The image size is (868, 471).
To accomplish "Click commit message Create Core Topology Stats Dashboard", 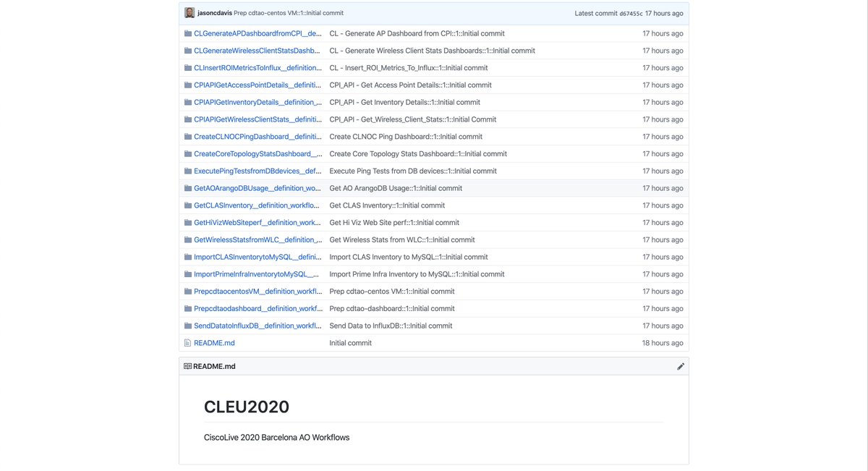I will point(418,153).
